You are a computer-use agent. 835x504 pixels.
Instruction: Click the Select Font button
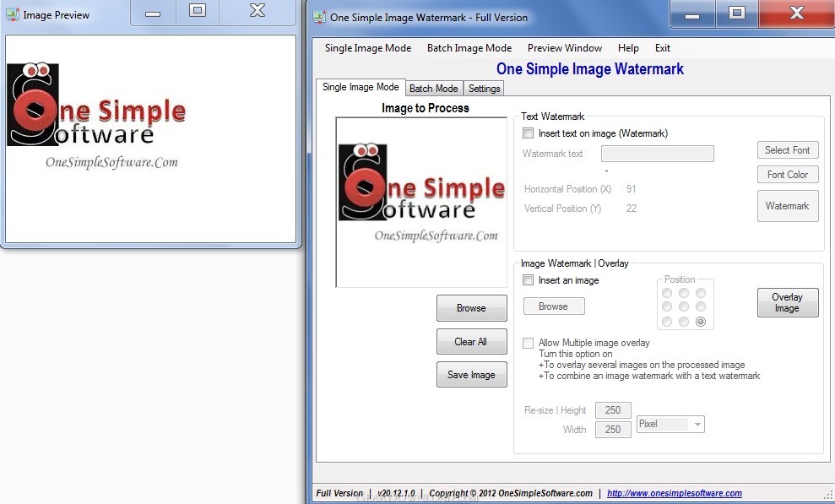pos(788,150)
